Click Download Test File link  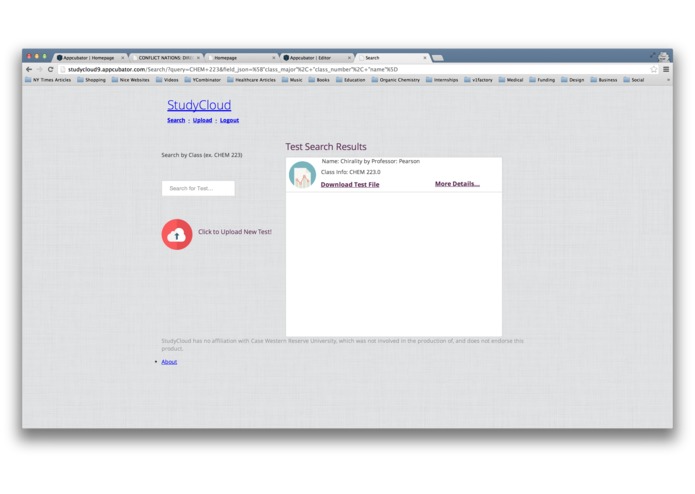click(x=350, y=184)
